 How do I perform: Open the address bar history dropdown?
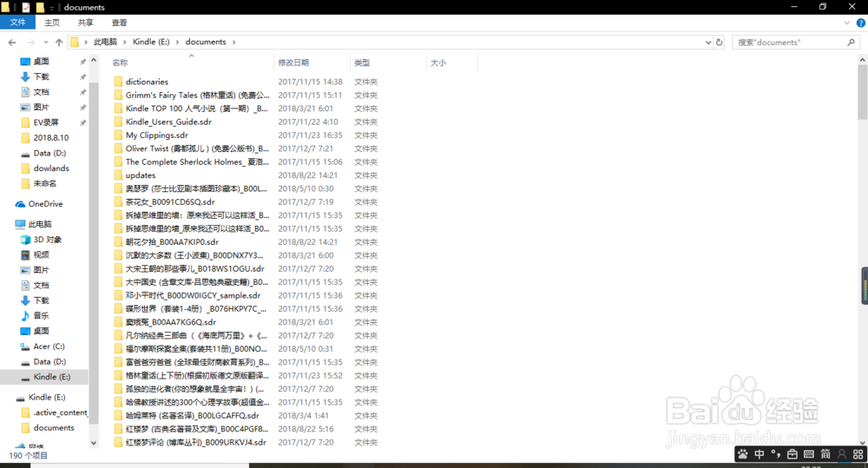(x=708, y=42)
